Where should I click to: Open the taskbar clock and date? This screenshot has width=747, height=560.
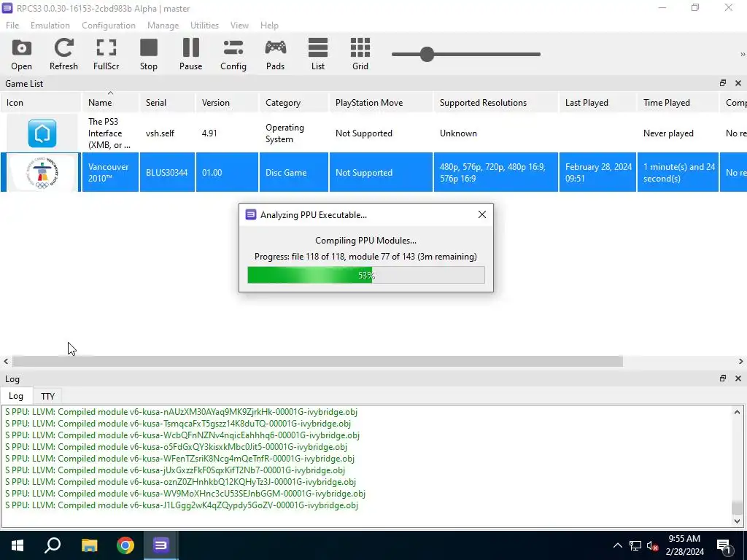pos(684,545)
